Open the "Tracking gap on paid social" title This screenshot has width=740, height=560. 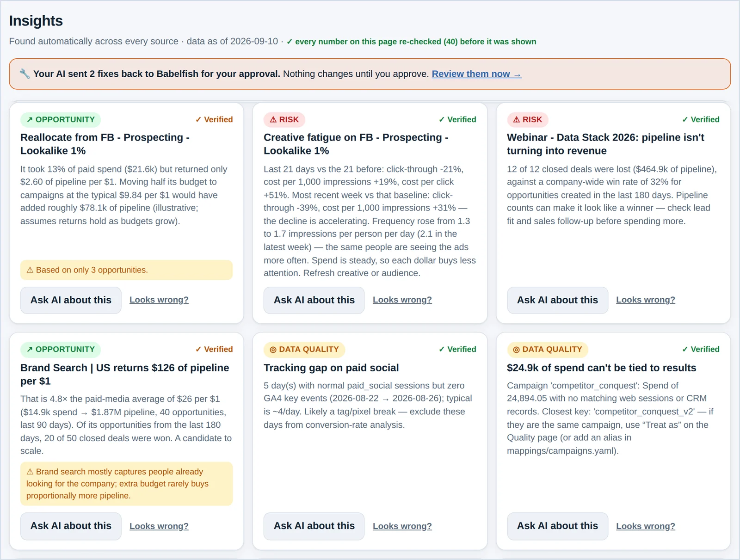click(x=331, y=368)
